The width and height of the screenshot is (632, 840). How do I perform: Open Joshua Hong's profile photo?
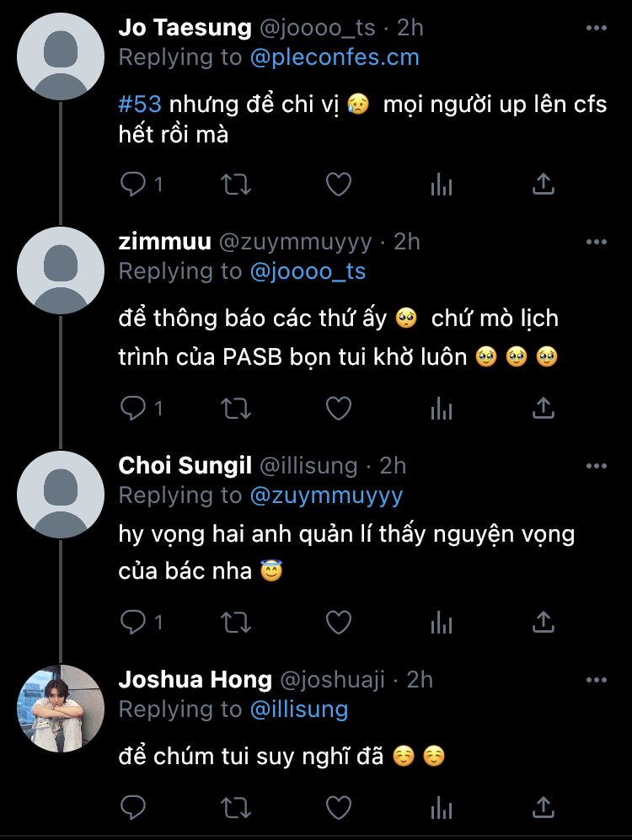pyautogui.click(x=61, y=709)
